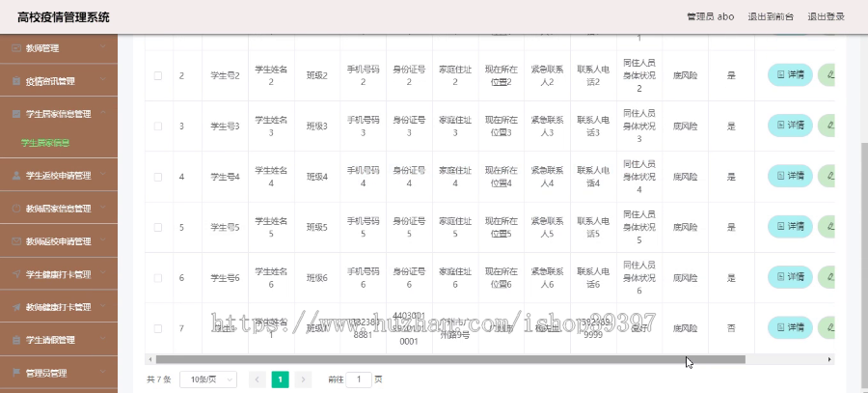Check the box beside 学生号6
The image size is (868, 393).
[x=158, y=278]
